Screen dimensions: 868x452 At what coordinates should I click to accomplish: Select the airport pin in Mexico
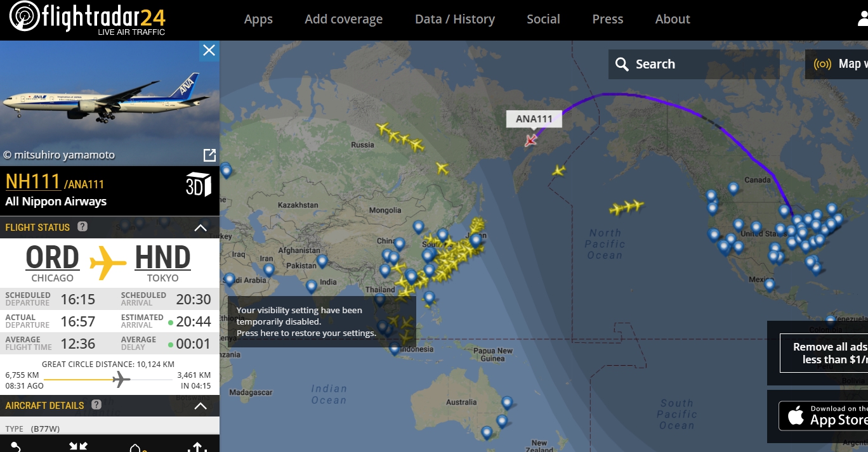click(x=769, y=285)
